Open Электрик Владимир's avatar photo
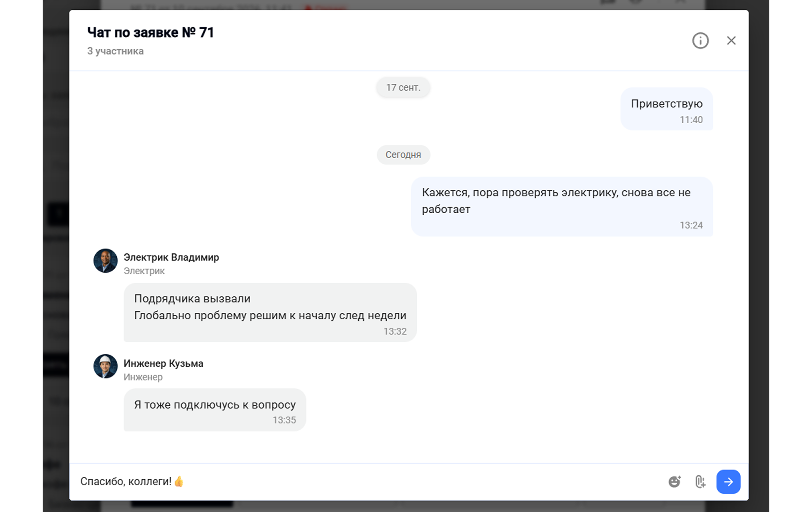812x512 pixels. pos(105,261)
